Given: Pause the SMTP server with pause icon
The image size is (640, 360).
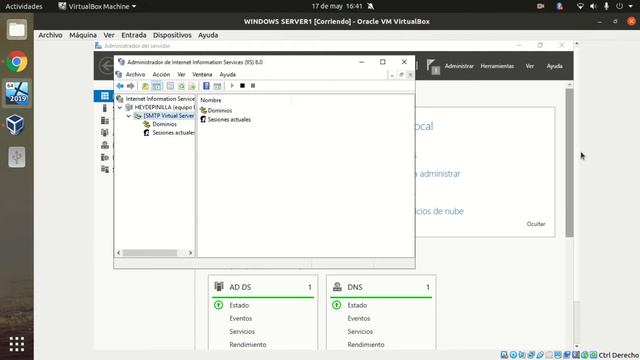Looking at the screenshot, I should pos(253,86).
